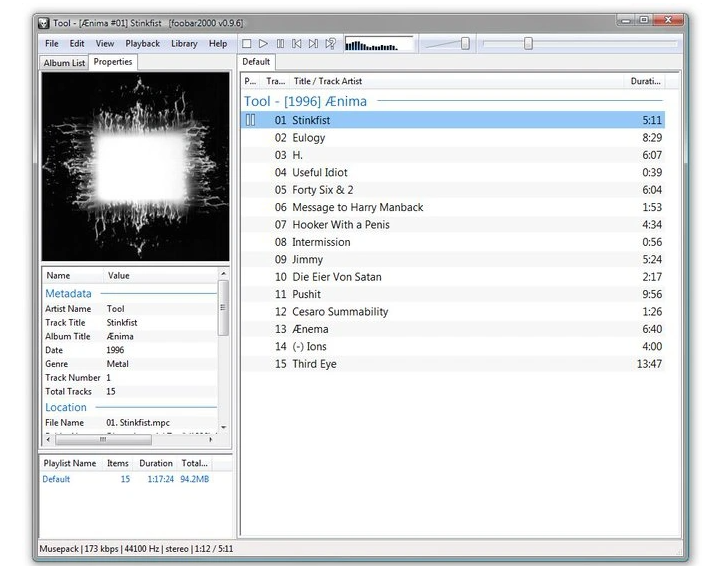This screenshot has width=710, height=566.
Task: Click the Pause button in toolbar
Action: (280, 43)
